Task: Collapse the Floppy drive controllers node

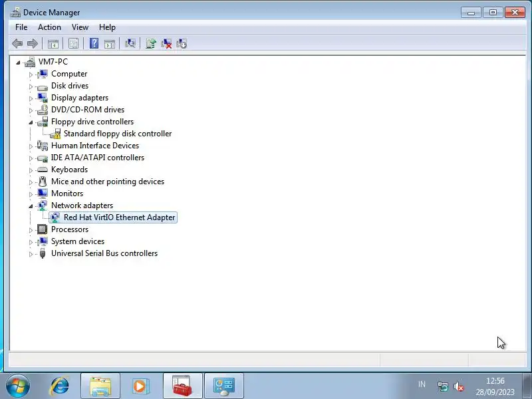Action: coord(31,122)
